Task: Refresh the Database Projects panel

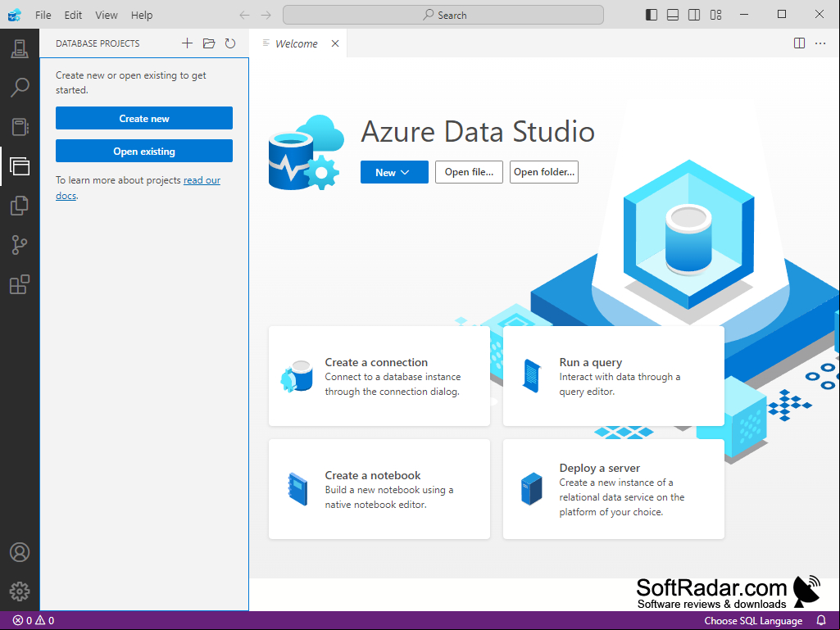Action: [230, 43]
